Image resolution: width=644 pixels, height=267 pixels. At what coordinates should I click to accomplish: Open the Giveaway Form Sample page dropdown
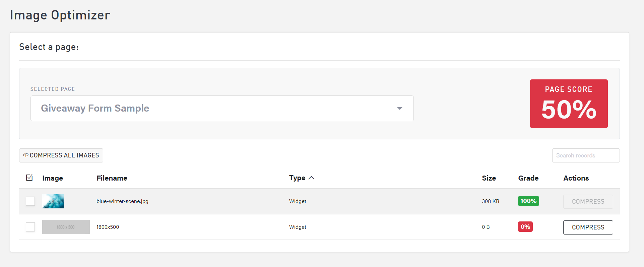click(x=221, y=108)
